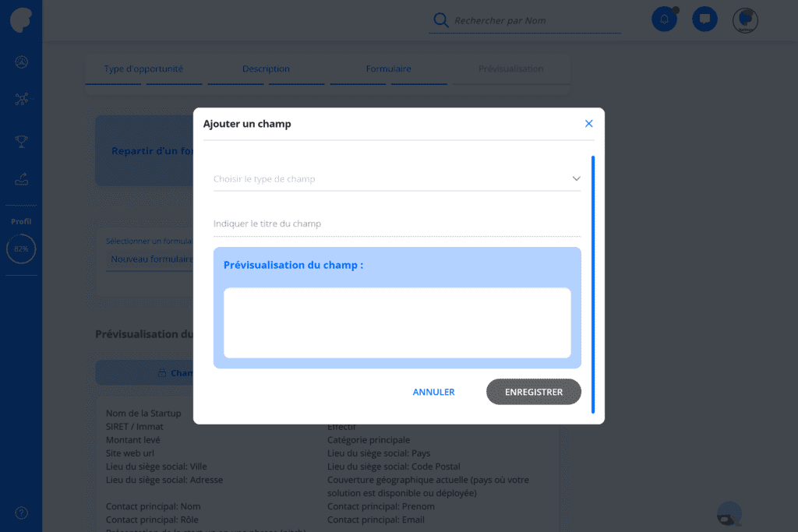Click the help question mark icon
This screenshot has height=532, width=798.
(21, 513)
